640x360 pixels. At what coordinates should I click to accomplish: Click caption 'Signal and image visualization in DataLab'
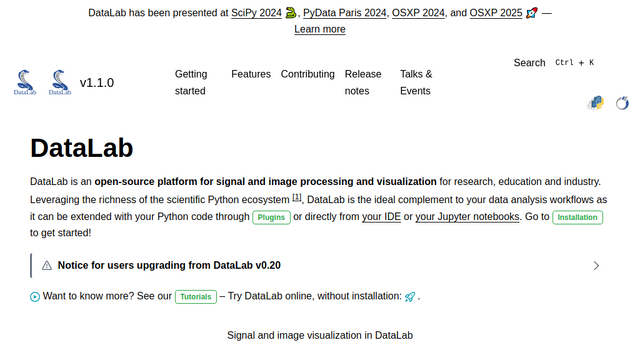click(320, 336)
